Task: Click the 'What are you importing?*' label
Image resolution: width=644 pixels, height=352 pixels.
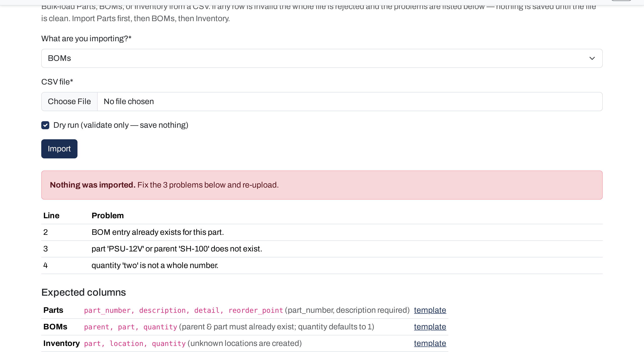Action: [x=86, y=39]
